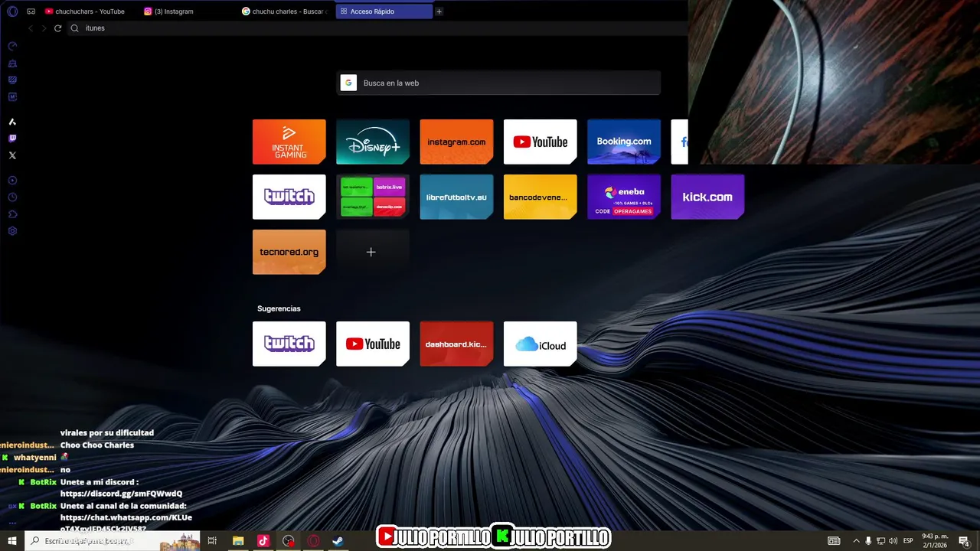Select the Acceso Rápido tab

(384, 11)
